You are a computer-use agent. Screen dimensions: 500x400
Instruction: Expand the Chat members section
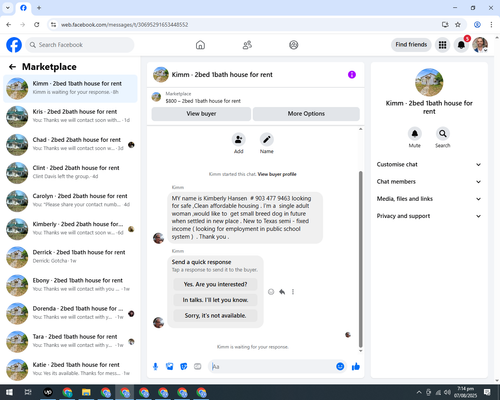(429, 182)
